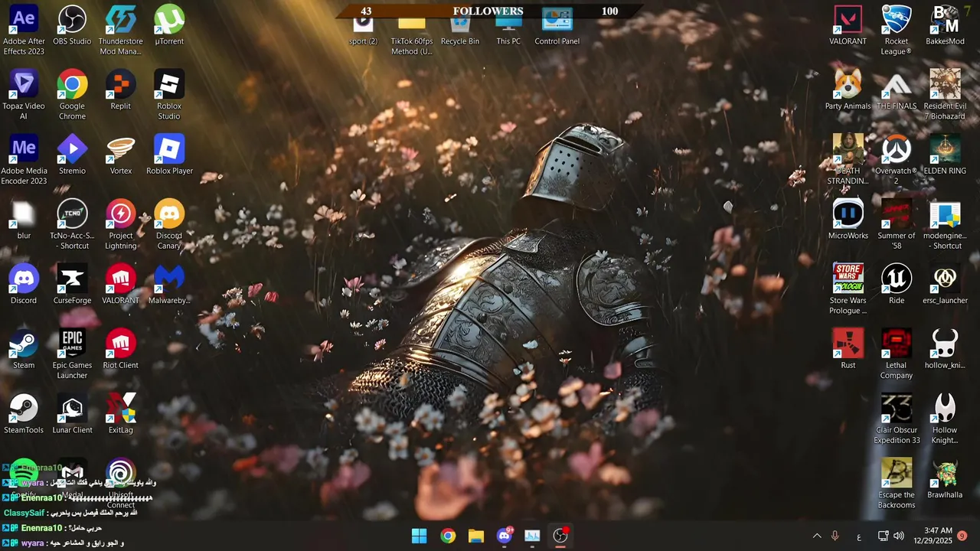
Task: Open Thunderstore Mod Manager desktop icon
Action: pos(120,31)
